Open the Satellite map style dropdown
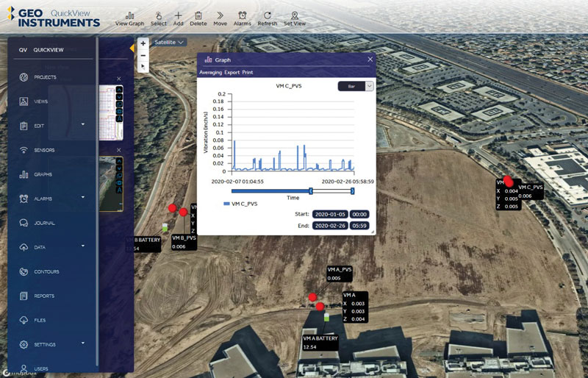Screen dimensions: 588x378 coord(169,43)
